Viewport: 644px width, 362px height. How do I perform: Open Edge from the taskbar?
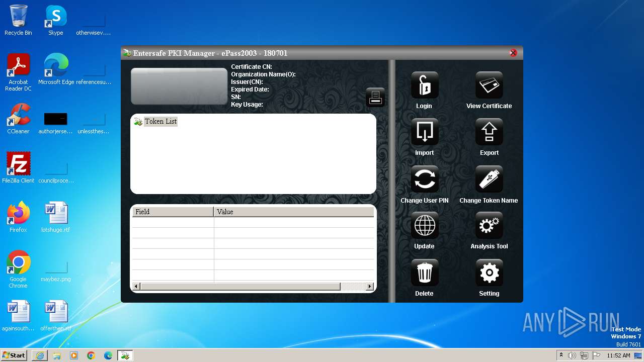(108, 355)
